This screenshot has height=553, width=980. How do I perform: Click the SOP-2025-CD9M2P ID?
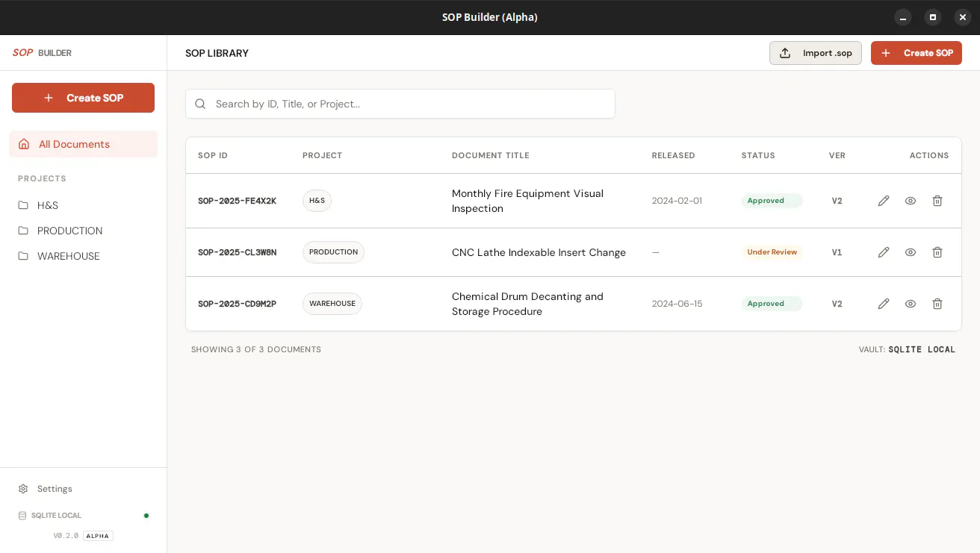(x=237, y=304)
